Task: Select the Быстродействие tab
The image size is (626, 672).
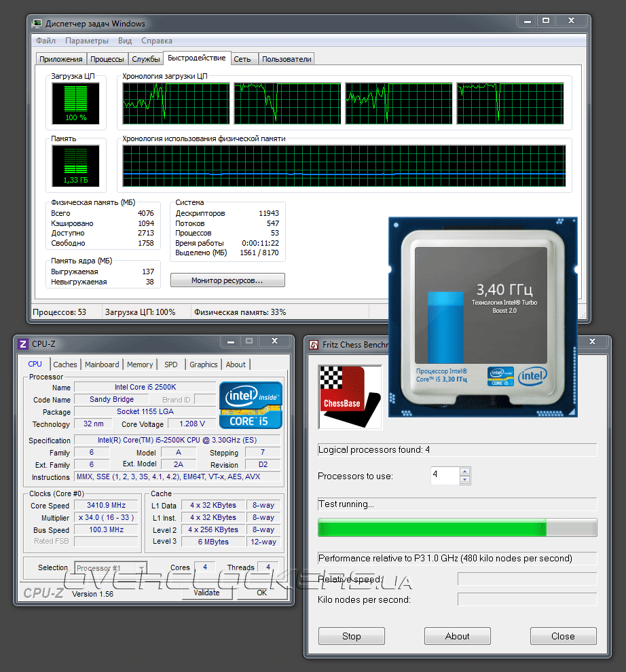Action: point(196,58)
